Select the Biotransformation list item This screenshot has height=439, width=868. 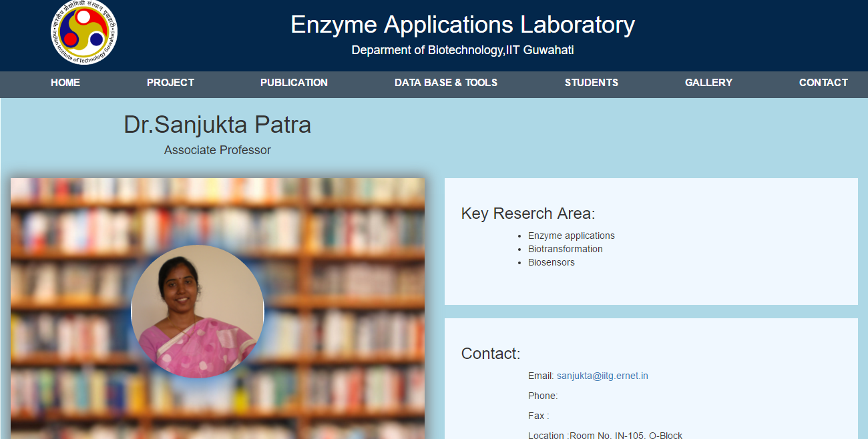pyautogui.click(x=566, y=249)
